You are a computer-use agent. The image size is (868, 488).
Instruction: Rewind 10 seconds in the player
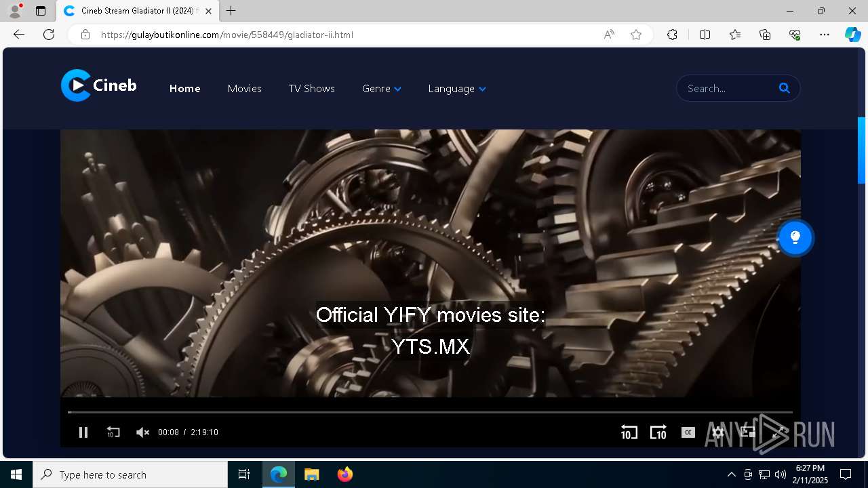[x=629, y=432]
